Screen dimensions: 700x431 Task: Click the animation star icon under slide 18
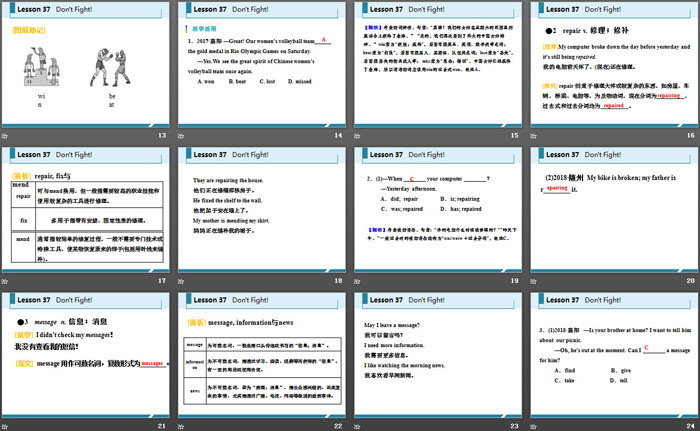click(x=181, y=281)
